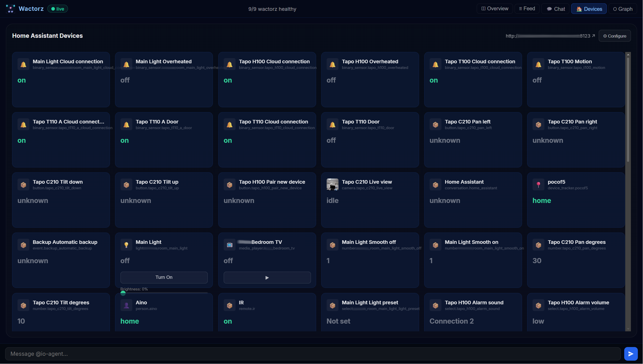Open the Configure panel
Screen dimensions: 643x364
coord(614,36)
